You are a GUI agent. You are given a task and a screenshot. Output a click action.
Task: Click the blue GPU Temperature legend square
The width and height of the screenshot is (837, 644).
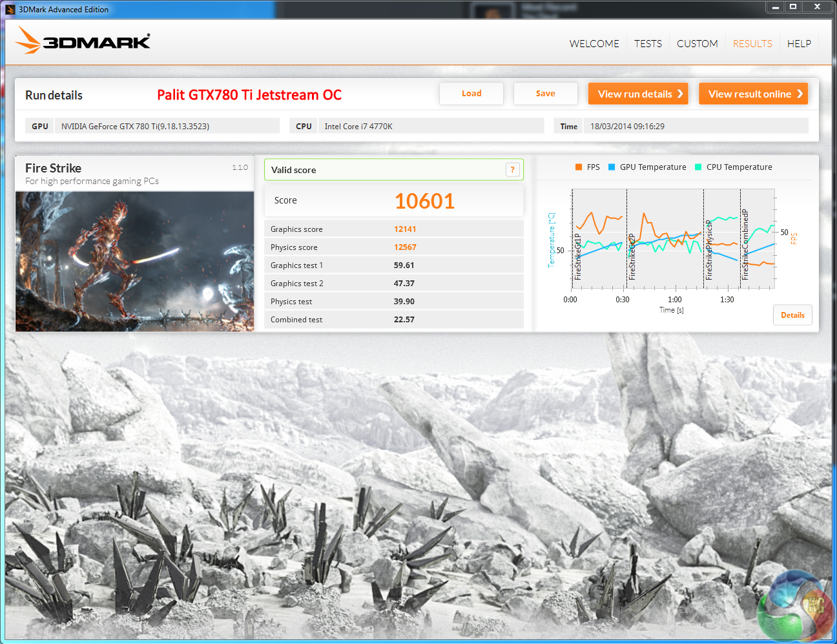click(x=612, y=167)
